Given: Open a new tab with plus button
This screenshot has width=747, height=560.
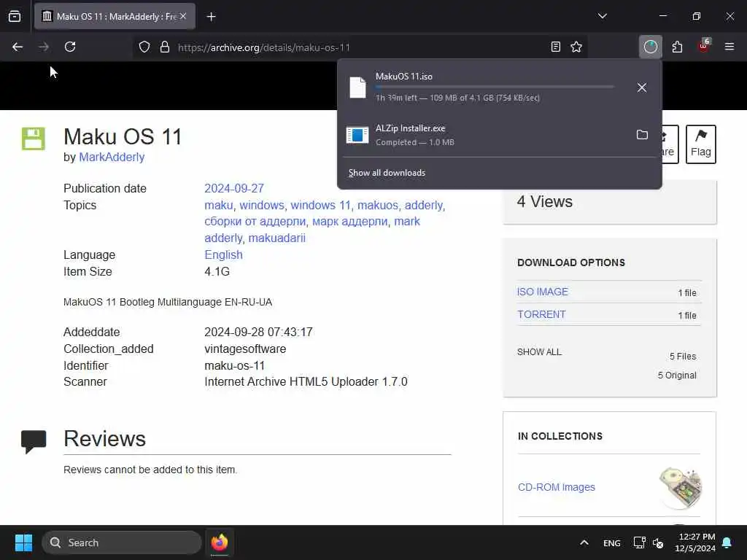Looking at the screenshot, I should click(x=211, y=17).
